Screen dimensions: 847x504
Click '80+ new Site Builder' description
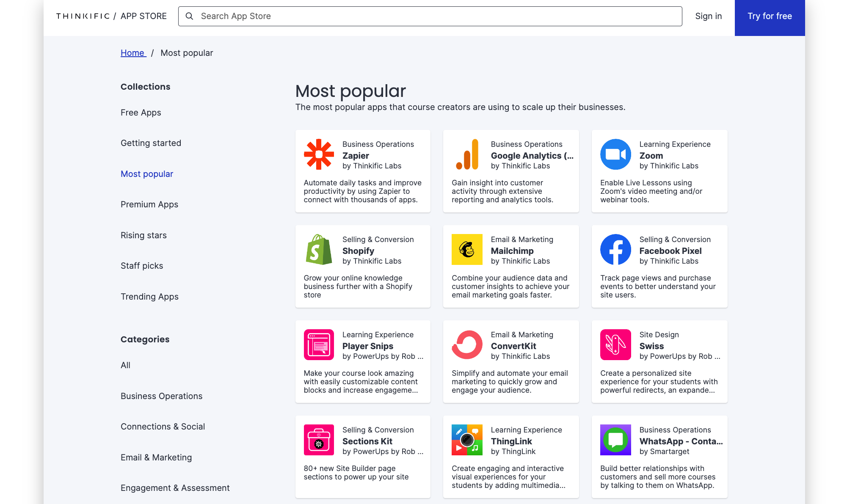(356, 473)
